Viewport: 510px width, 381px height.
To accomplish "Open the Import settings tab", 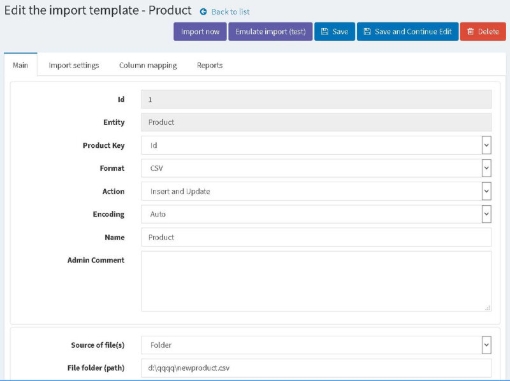I will pos(74,65).
